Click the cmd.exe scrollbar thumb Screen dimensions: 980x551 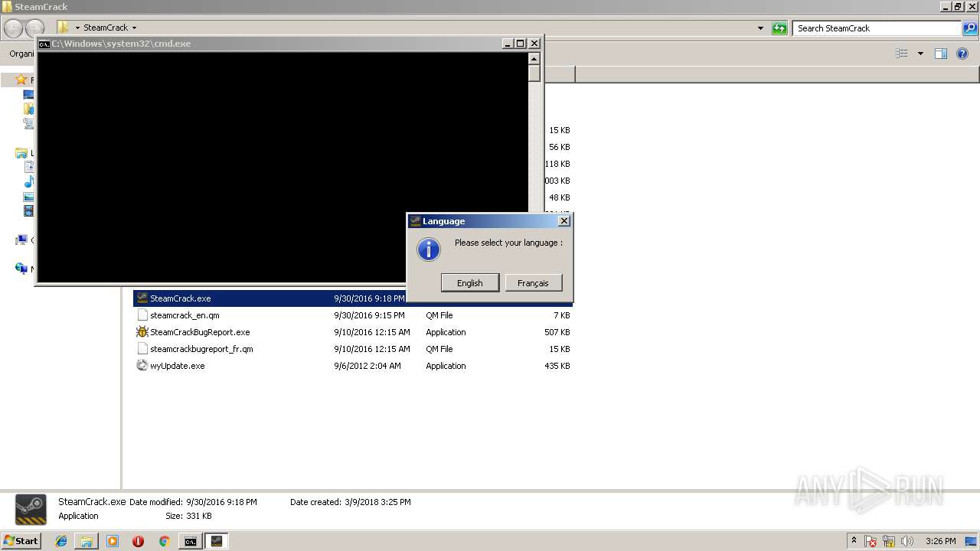pyautogui.click(x=534, y=73)
